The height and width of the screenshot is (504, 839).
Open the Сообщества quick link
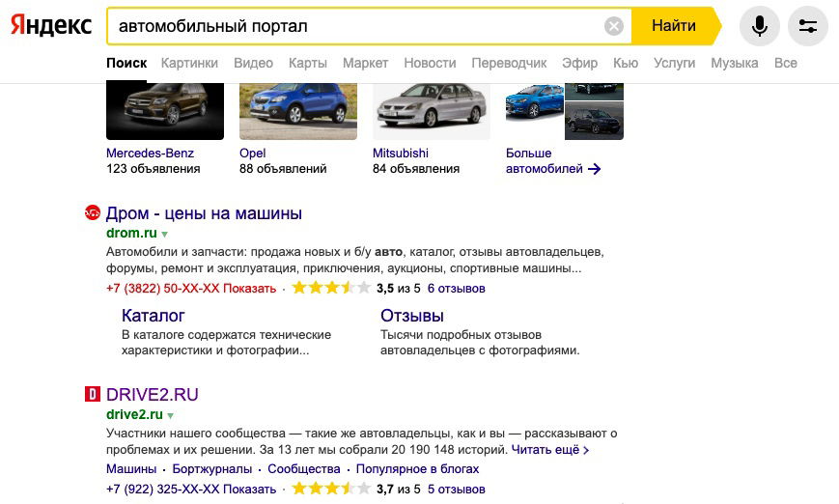click(x=304, y=469)
